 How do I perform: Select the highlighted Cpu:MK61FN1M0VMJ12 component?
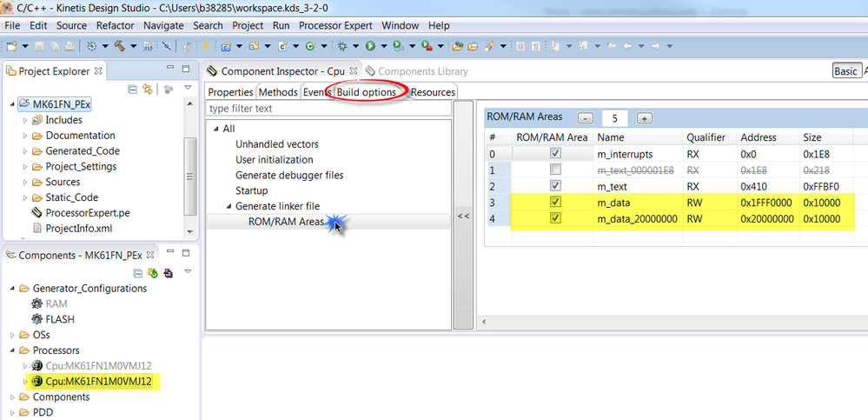coord(98,381)
